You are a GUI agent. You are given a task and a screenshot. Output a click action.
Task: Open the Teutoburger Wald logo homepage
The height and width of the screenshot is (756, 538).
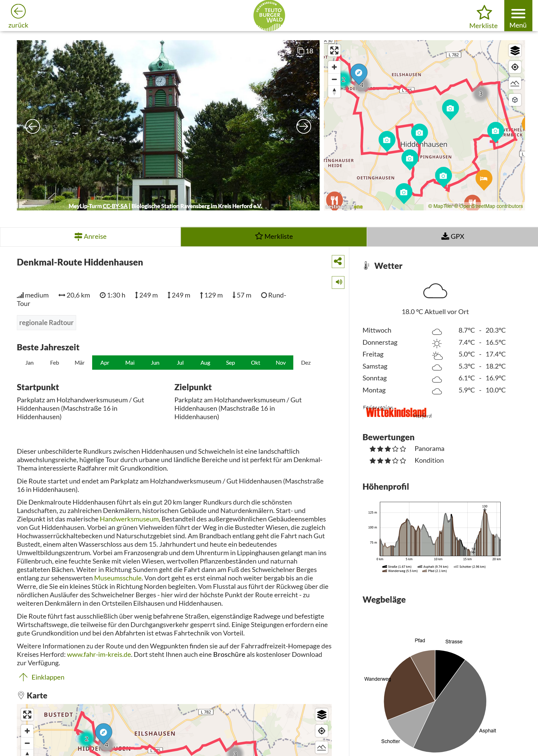pos(269,15)
